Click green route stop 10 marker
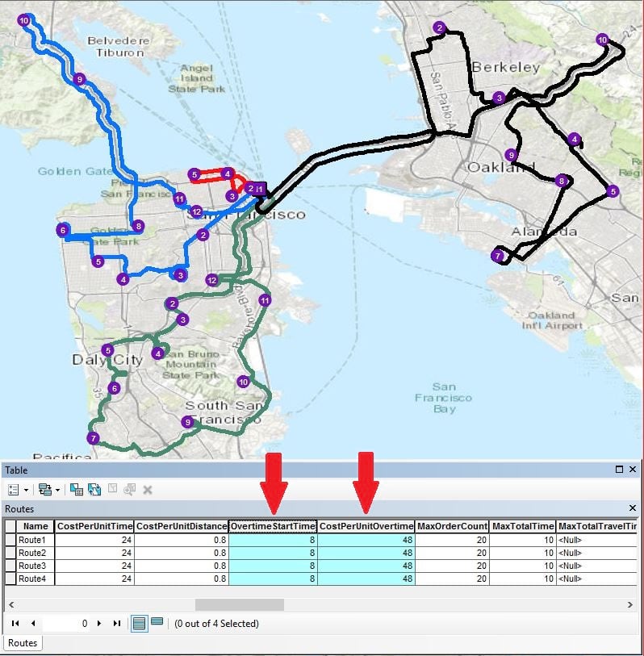The width and height of the screenshot is (644, 656). (243, 381)
